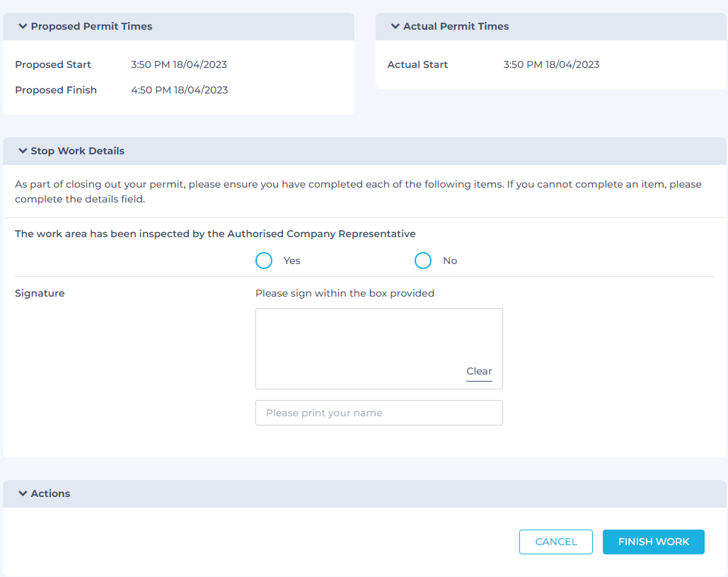Collapse the Actual Permit Times chevron

(x=395, y=27)
